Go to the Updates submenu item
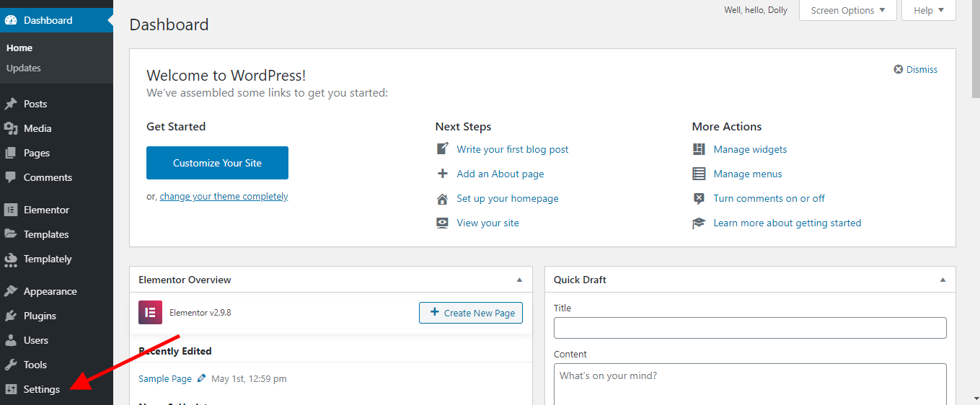Viewport: 980px width, 405px height. click(24, 68)
